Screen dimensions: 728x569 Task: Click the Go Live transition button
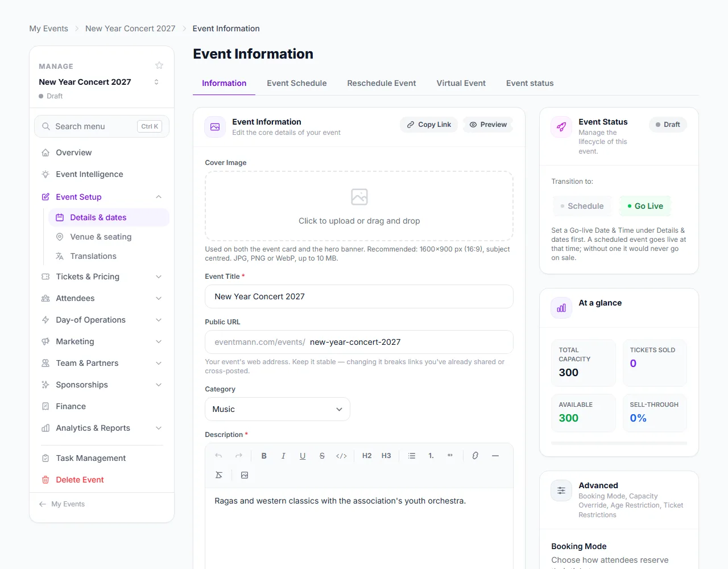pos(645,206)
